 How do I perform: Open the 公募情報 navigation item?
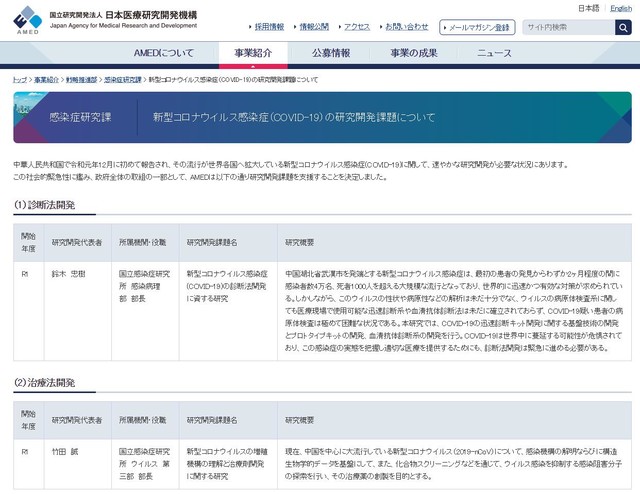click(x=330, y=53)
